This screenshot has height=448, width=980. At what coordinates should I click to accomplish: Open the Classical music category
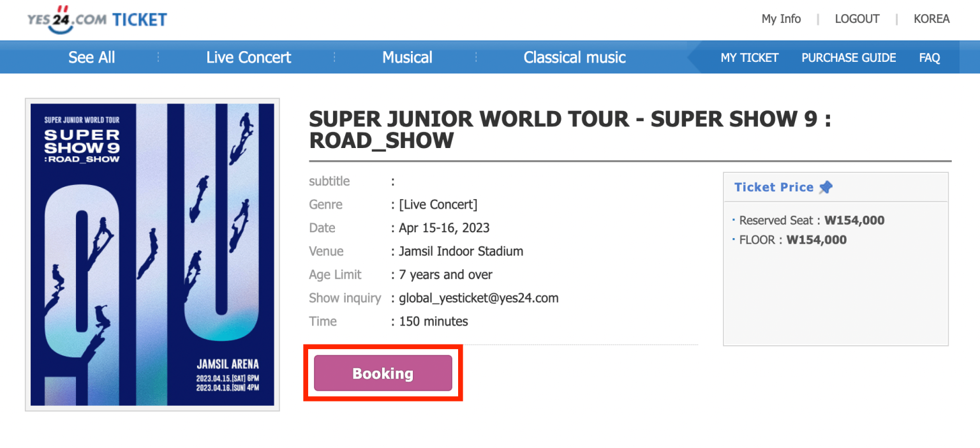click(574, 57)
